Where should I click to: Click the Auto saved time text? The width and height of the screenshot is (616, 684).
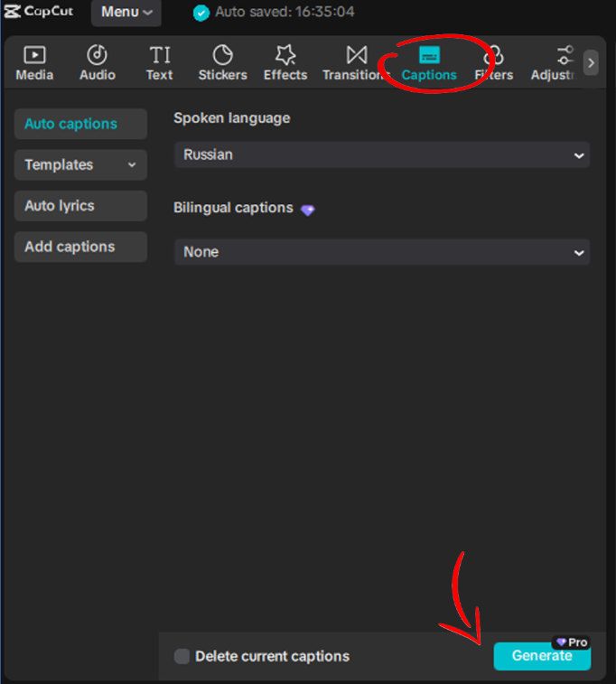pyautogui.click(x=285, y=12)
